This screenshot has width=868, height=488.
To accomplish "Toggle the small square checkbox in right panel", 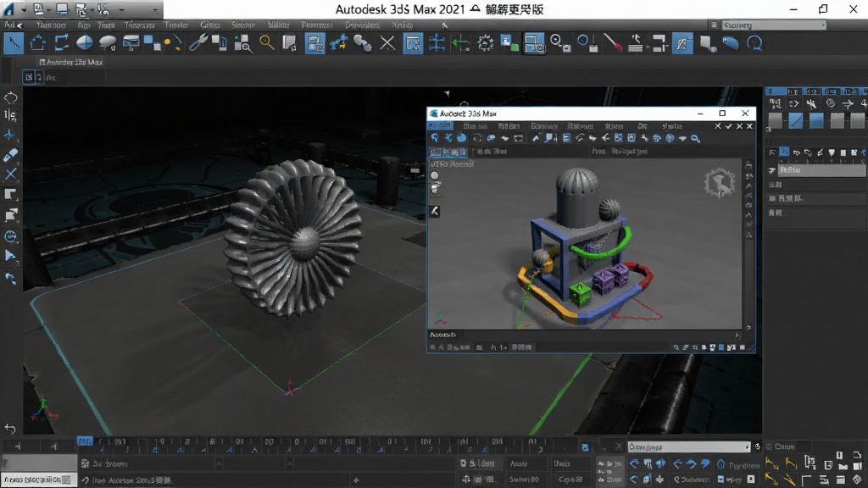I will pos(772,198).
